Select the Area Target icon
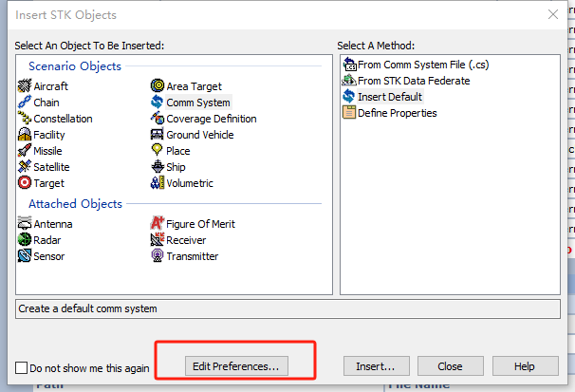The width and height of the screenshot is (575, 392). (158, 85)
